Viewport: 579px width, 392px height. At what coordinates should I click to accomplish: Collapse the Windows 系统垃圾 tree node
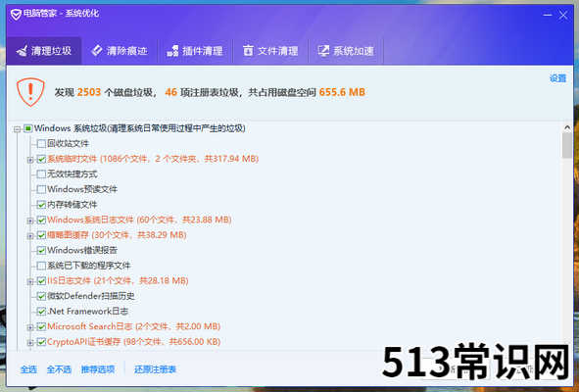coord(17,129)
